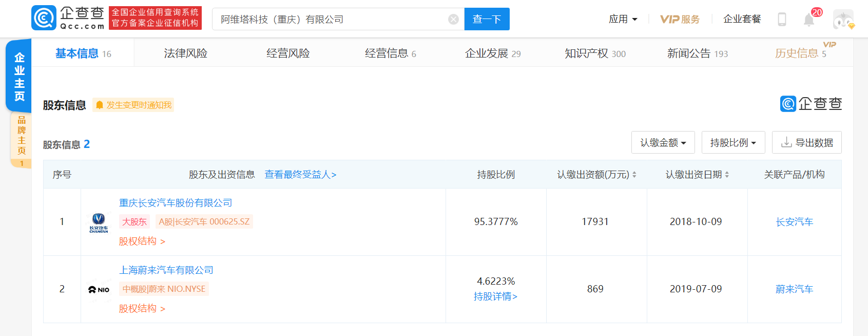Click the NIO shareholder logo

point(99,290)
